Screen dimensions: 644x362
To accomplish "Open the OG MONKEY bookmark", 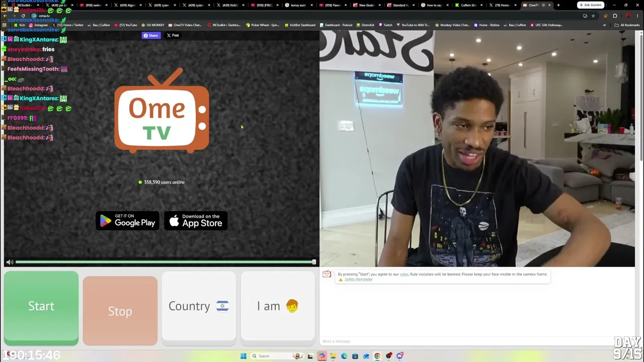I will 153,25.
